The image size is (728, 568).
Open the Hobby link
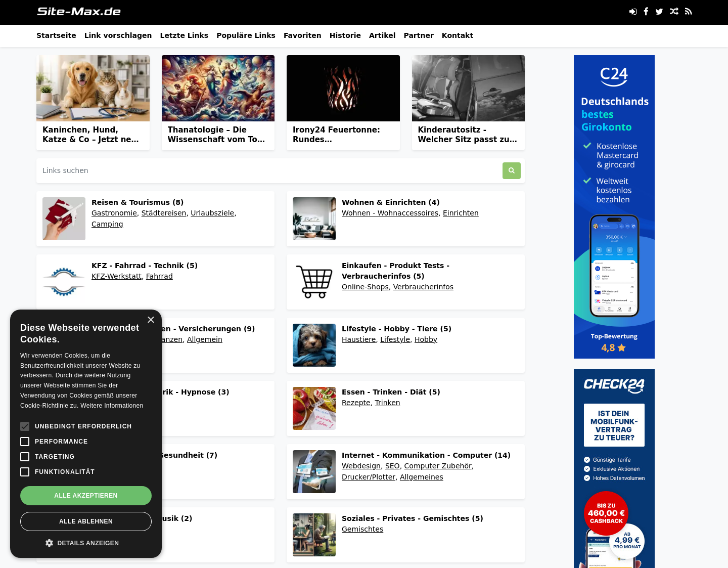[426, 339]
